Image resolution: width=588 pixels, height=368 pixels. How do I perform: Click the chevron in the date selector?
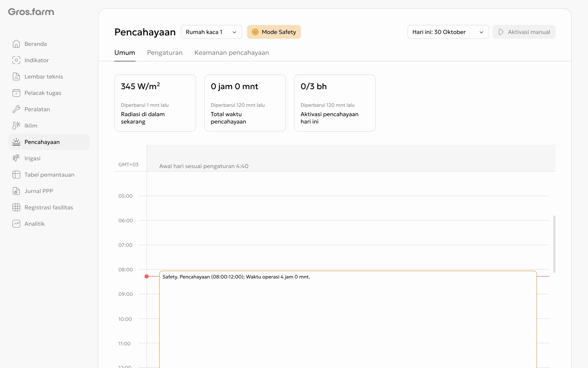481,32
